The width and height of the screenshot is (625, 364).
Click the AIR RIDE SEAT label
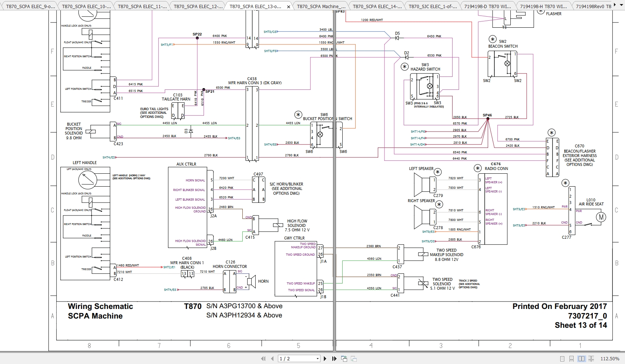click(591, 204)
